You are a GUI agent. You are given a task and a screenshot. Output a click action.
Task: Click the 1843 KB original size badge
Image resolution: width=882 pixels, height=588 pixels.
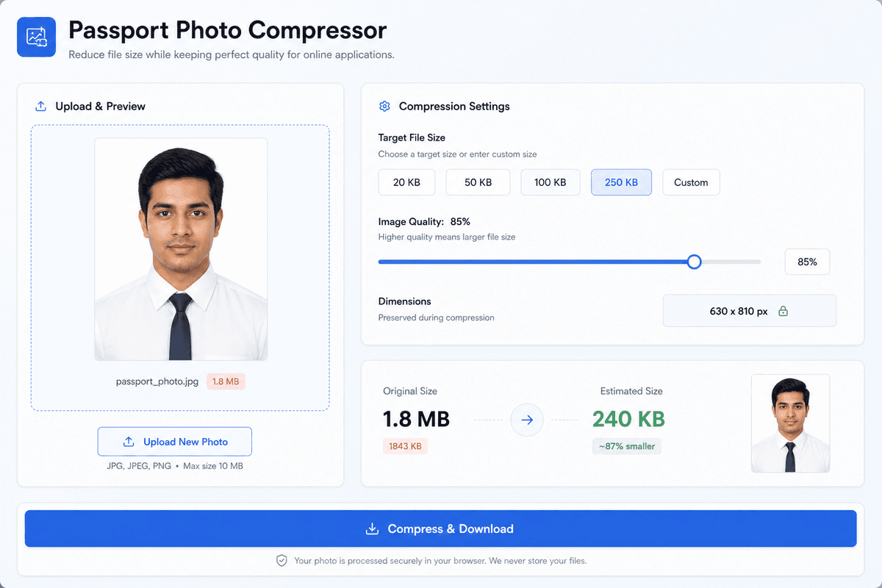(405, 446)
